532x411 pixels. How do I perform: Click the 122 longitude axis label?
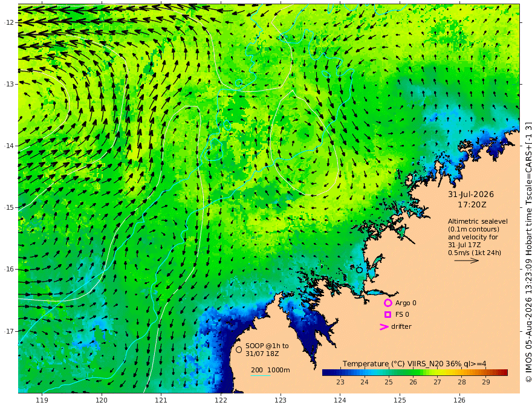[221, 401]
